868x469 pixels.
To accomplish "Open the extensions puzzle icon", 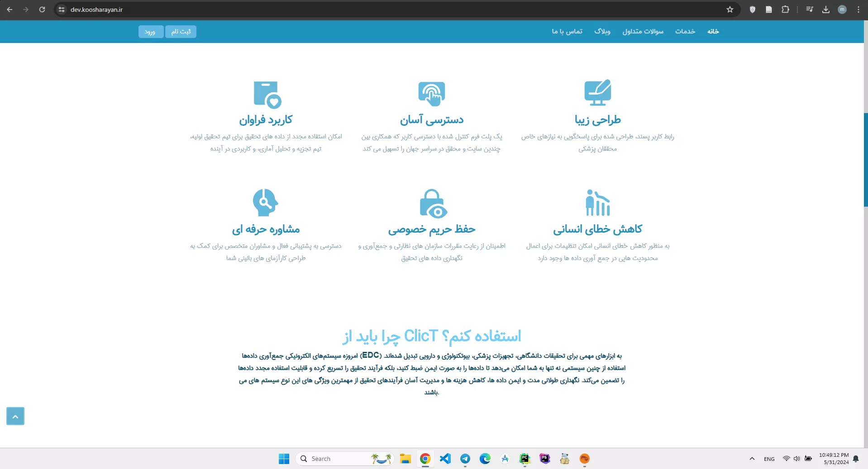I will [x=786, y=9].
